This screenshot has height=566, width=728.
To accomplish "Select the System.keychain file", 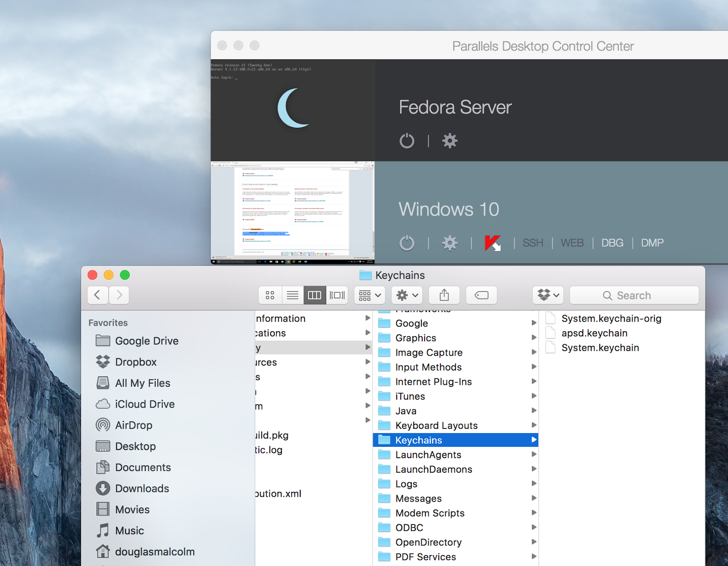I will [x=622, y=348].
